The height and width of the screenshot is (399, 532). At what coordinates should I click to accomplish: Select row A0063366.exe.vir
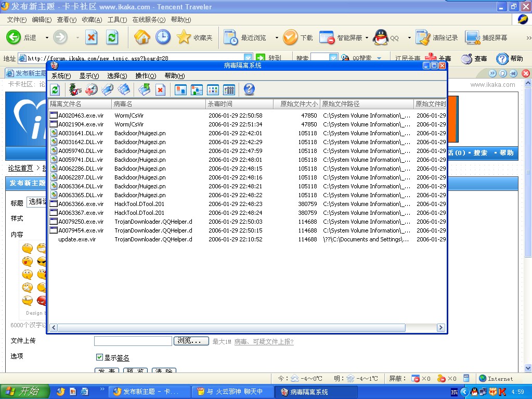248,203
